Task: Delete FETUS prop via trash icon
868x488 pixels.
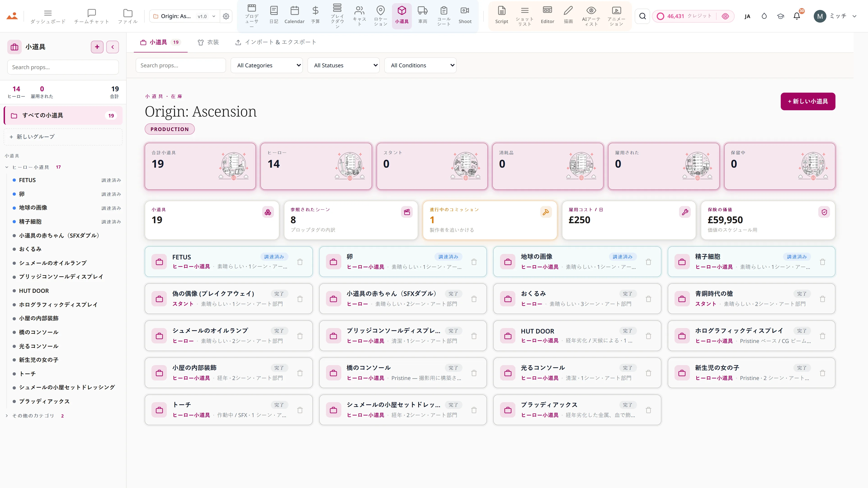Action: (x=300, y=262)
